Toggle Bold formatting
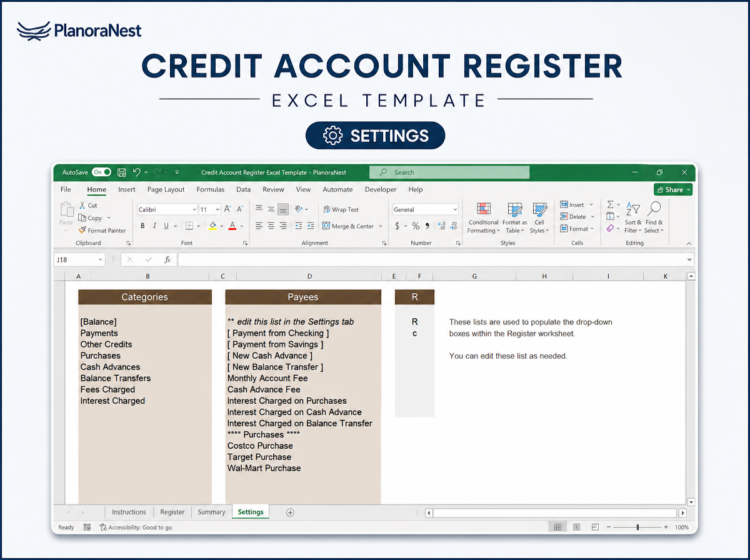 (142, 226)
